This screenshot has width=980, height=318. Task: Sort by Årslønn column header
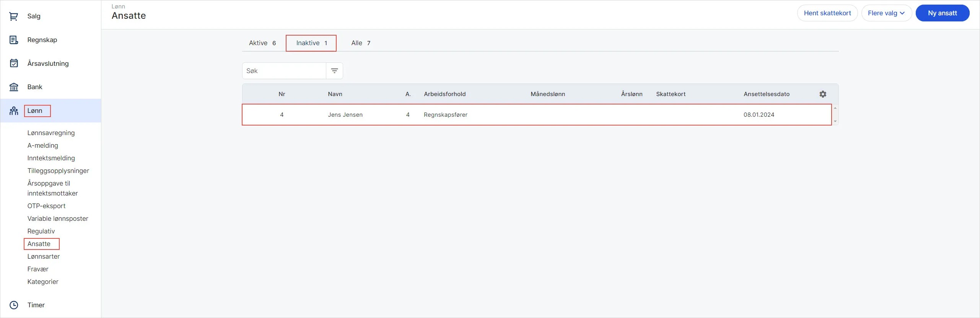point(632,94)
